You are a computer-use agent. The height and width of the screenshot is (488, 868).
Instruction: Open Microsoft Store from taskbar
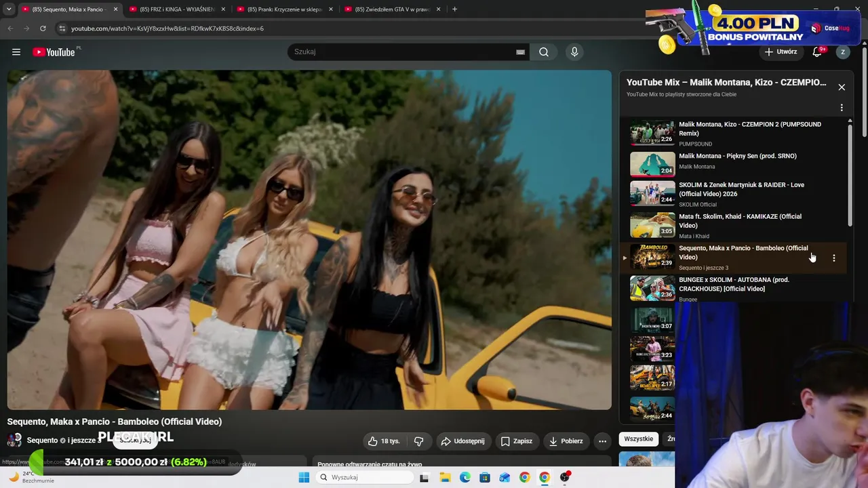485,477
